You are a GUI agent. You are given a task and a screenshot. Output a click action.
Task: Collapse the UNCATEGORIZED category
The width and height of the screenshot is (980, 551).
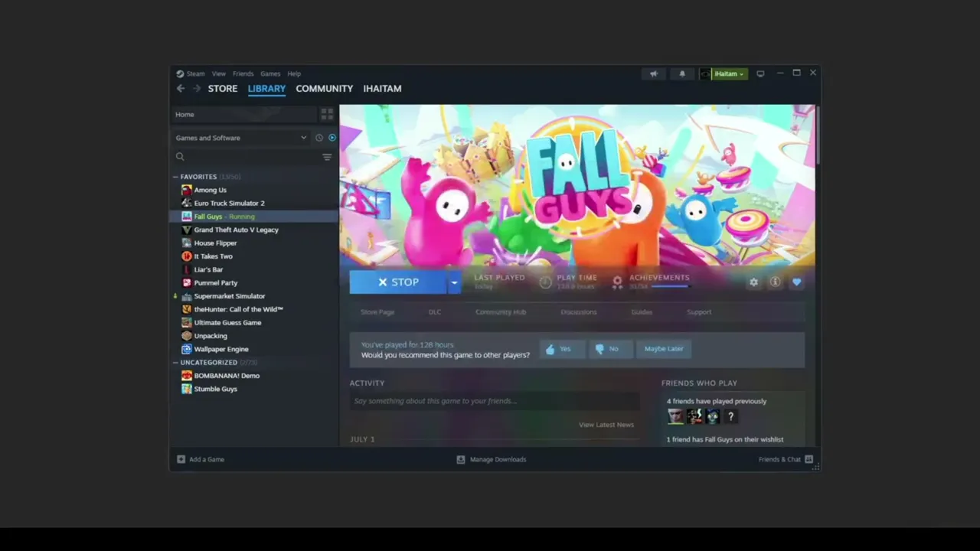[x=175, y=363]
